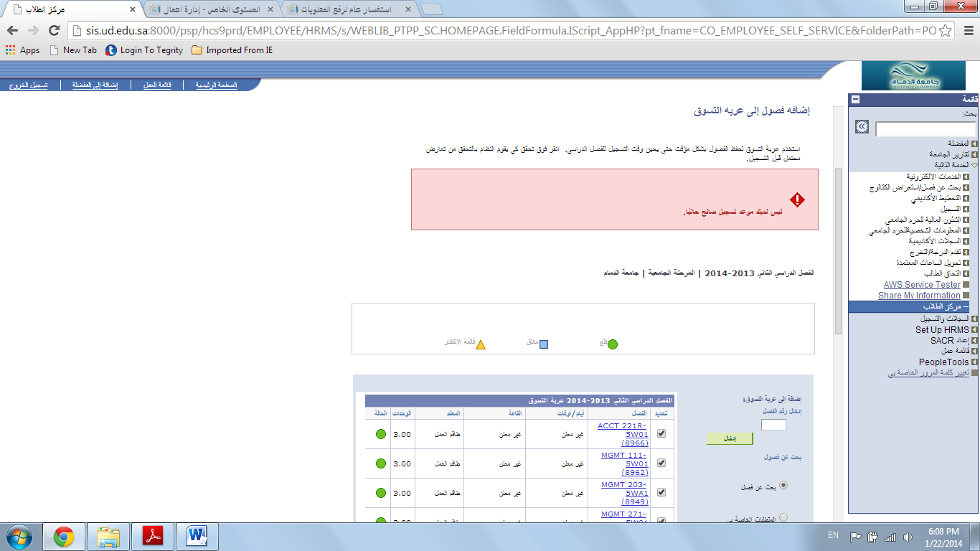Uncheck the ACCT 221R-5W01 row checkbox
This screenshot has height=551, width=980.
(661, 433)
